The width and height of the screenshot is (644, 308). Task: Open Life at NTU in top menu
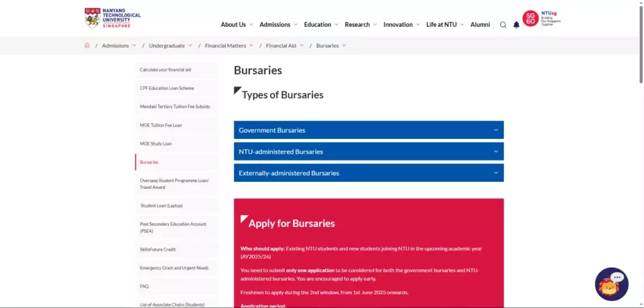click(441, 24)
